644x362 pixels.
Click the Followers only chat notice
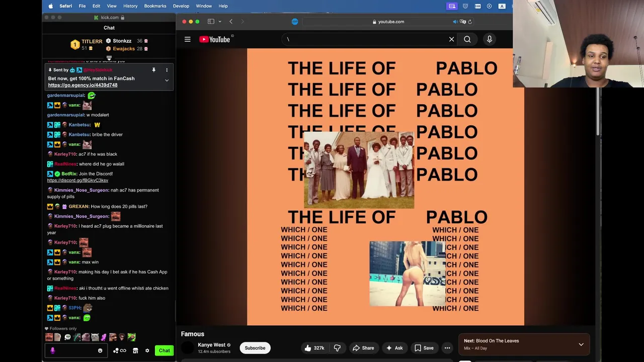tap(61, 329)
